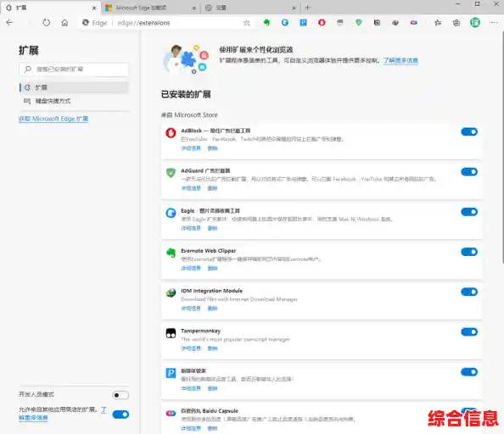Screen dimensions: 504x434
Task: Close the 设置 tab
Action: click(294, 8)
